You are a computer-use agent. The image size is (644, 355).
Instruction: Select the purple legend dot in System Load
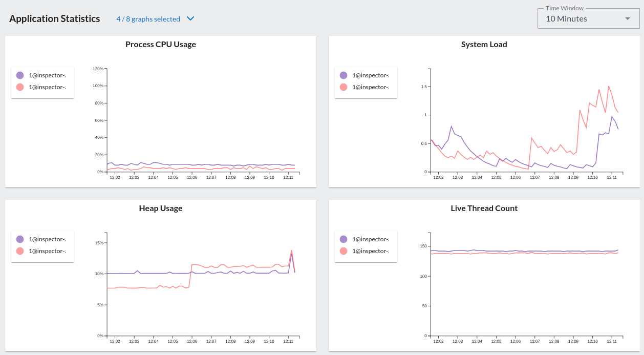344,75
